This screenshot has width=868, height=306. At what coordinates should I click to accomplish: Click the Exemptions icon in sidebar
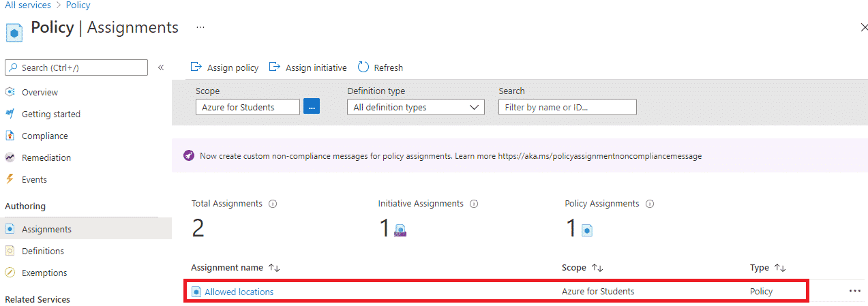coord(10,273)
